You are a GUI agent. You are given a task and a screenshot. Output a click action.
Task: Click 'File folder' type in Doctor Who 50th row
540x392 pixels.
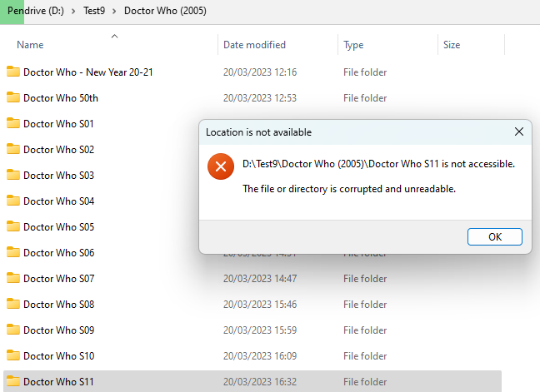(x=365, y=98)
